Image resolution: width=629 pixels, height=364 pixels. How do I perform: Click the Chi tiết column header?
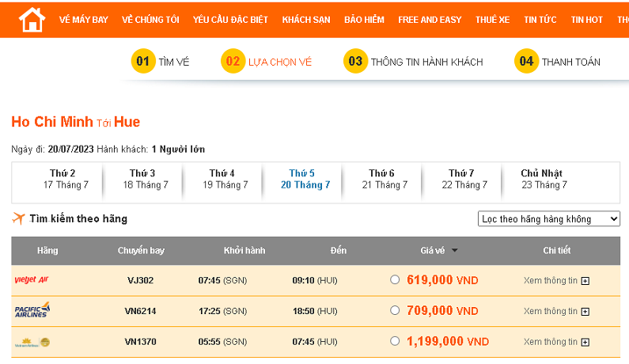(x=556, y=250)
